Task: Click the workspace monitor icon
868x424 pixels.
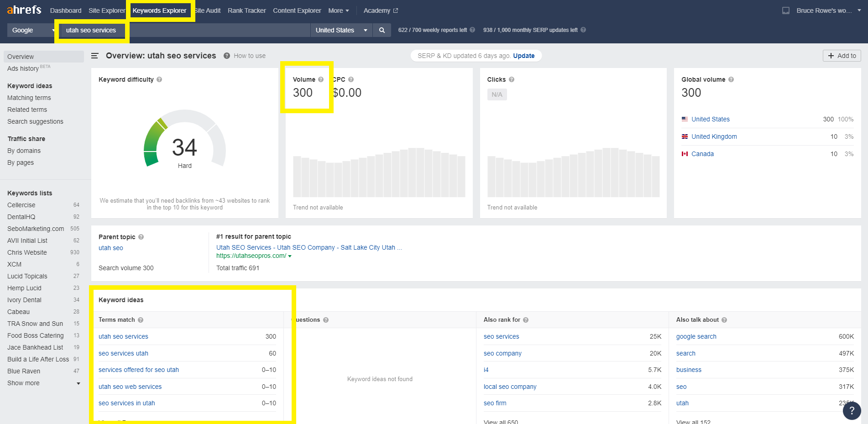Action: [786, 10]
